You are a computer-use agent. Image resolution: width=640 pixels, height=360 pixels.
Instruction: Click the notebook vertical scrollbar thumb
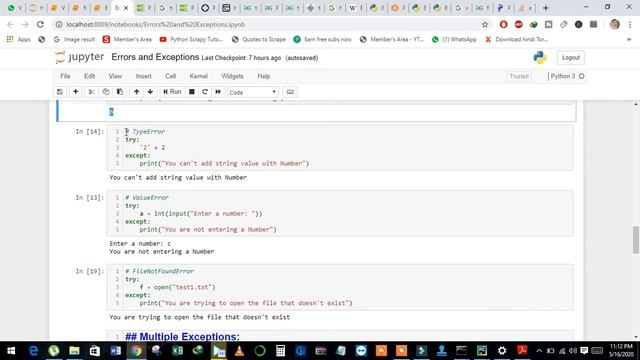pyautogui.click(x=636, y=240)
